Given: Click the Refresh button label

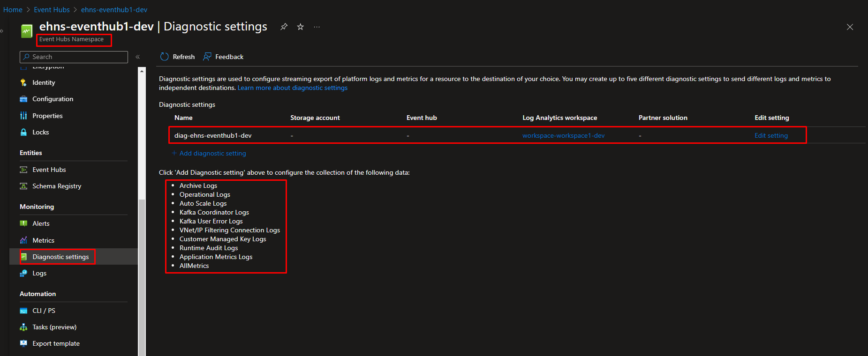Looking at the screenshot, I should pos(184,57).
